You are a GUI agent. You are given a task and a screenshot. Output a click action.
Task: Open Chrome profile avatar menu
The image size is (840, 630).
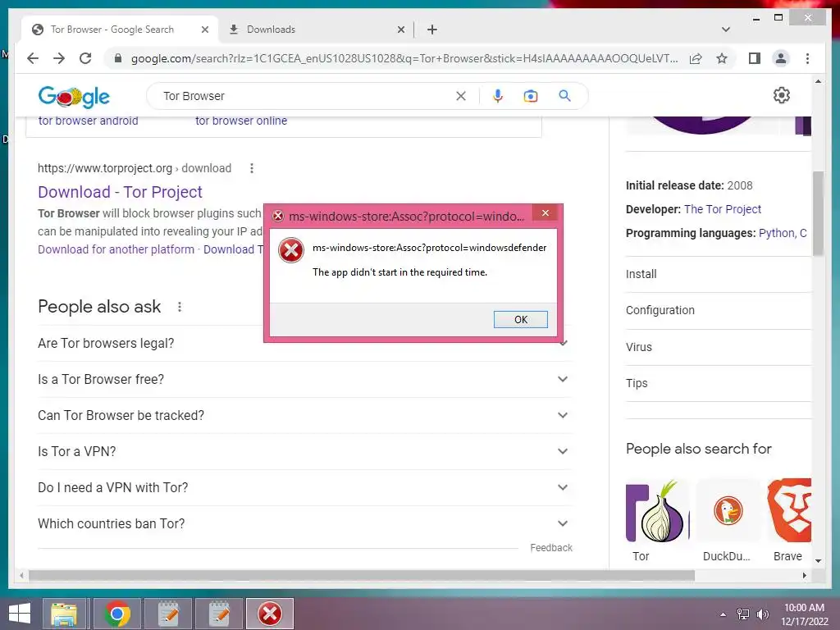coord(781,58)
